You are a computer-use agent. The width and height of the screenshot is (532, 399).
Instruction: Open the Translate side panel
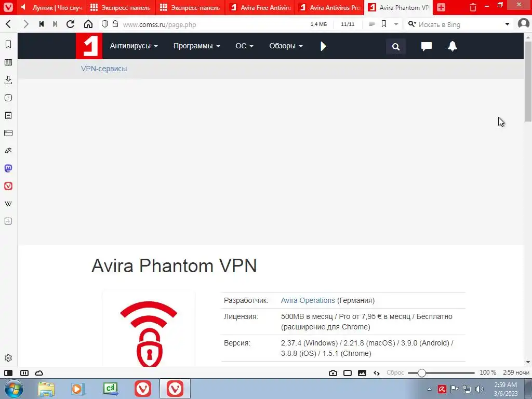8,151
